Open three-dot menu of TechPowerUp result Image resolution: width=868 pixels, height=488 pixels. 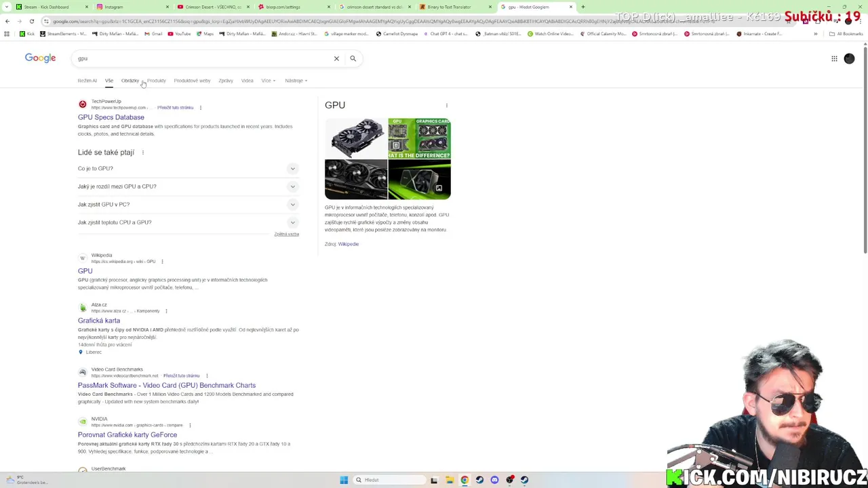coord(200,108)
